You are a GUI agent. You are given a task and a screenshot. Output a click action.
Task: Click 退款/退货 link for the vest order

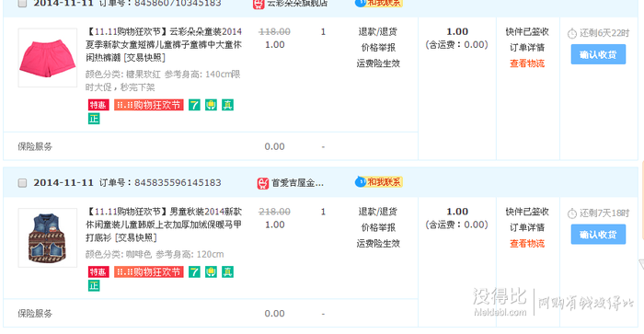point(378,212)
